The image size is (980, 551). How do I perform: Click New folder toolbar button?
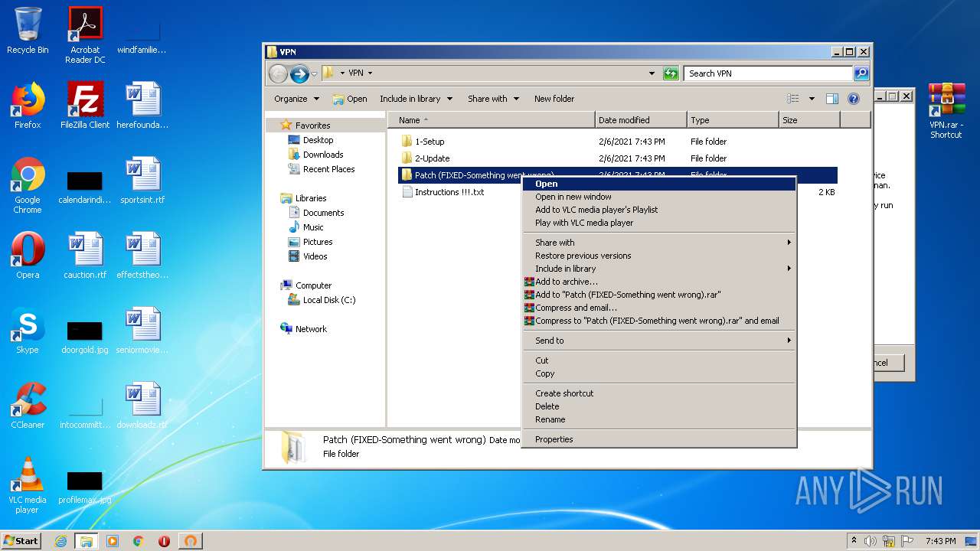[554, 99]
